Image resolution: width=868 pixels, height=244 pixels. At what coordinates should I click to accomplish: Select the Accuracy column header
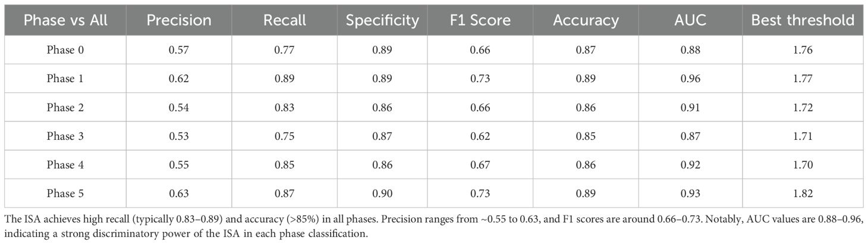(x=586, y=20)
